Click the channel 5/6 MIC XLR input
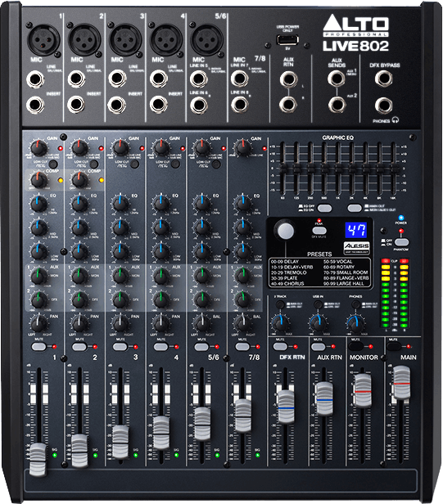 click(206, 40)
